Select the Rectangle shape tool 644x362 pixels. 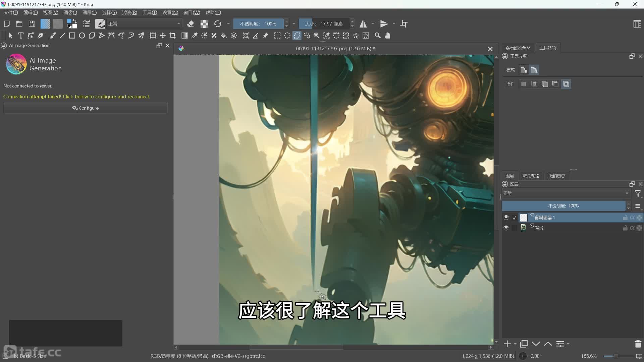(72, 36)
